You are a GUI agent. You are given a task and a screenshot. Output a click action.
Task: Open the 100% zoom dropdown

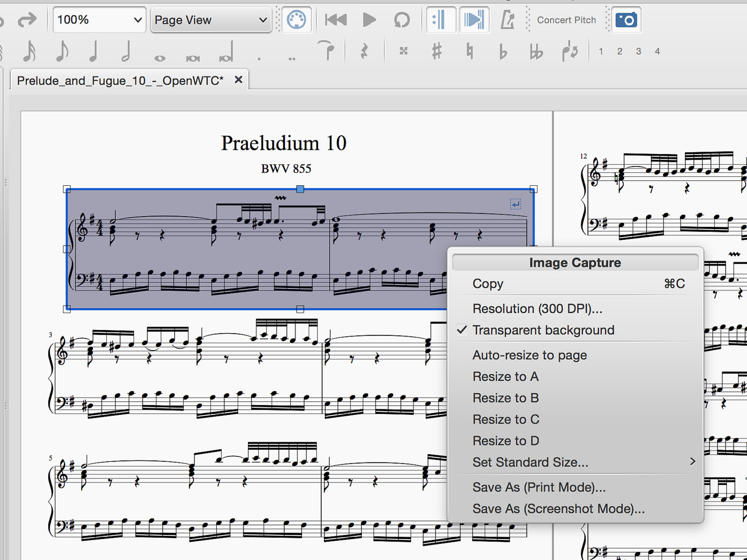click(x=99, y=20)
